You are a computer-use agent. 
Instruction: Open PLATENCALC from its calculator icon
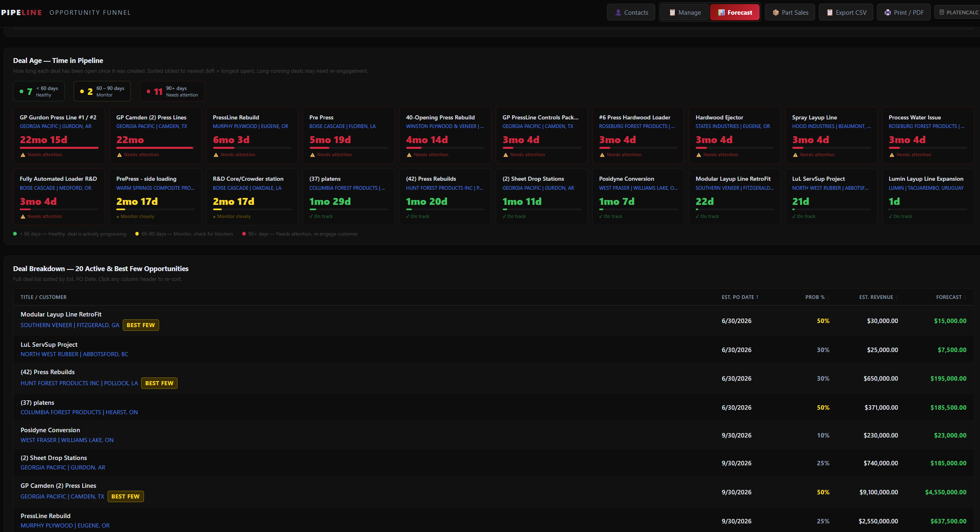click(942, 12)
